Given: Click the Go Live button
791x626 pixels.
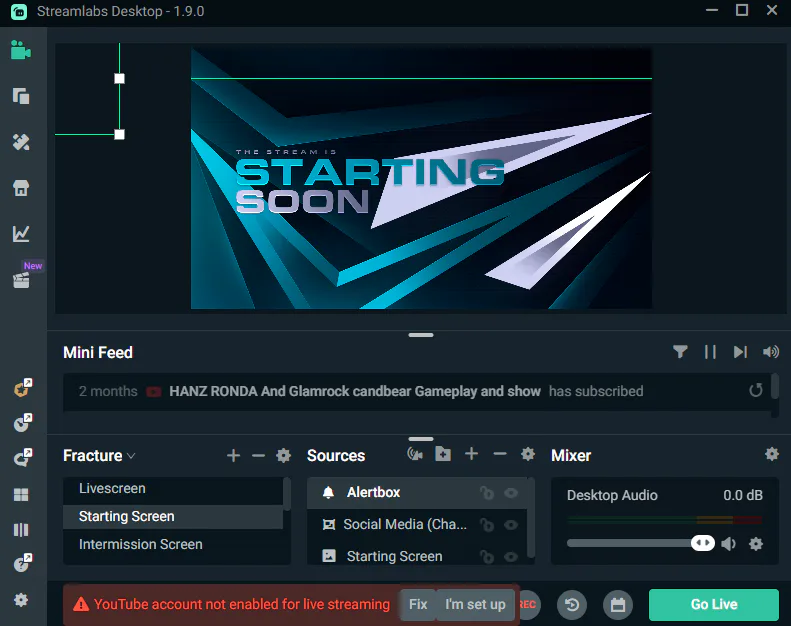Looking at the screenshot, I should [x=714, y=604].
